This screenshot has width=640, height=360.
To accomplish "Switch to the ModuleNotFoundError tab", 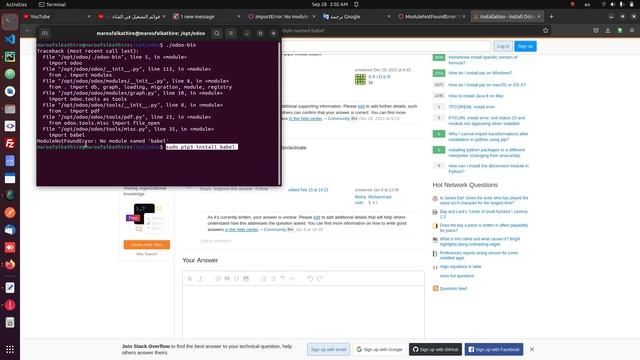I will tap(431, 17).
